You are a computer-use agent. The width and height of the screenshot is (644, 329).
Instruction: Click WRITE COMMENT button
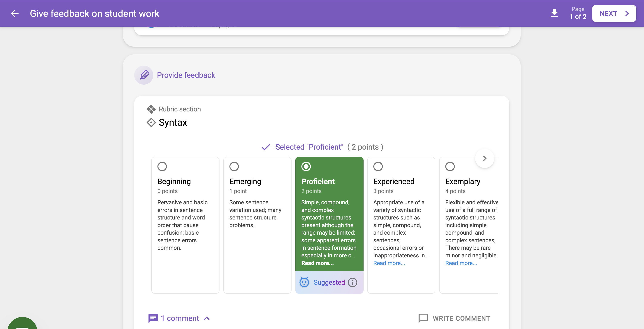click(x=454, y=318)
